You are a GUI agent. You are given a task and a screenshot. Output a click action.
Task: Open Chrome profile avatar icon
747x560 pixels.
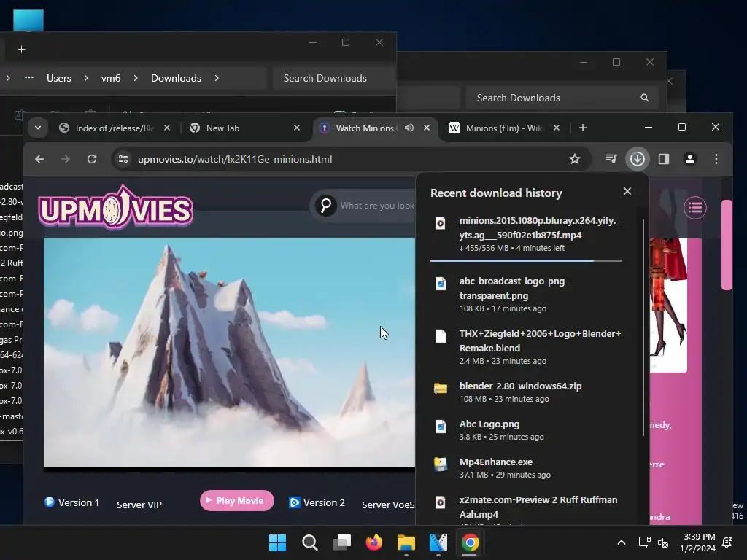point(690,158)
